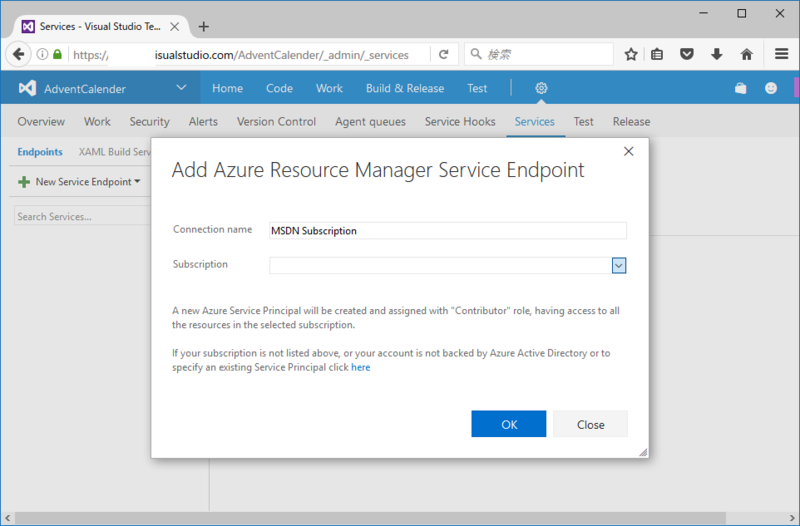Switch to the Overview admin tab

tap(41, 121)
